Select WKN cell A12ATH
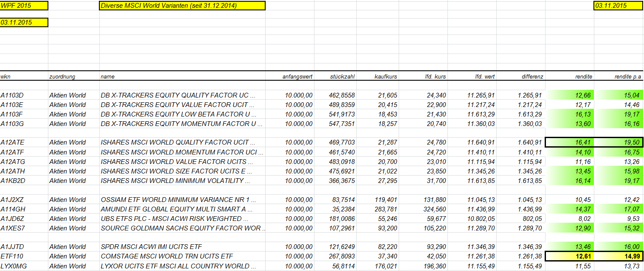 click(x=24, y=171)
